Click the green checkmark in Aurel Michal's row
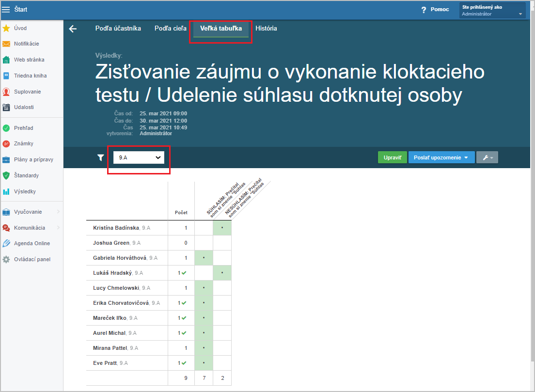Viewport: 535px width, 392px height. (x=184, y=333)
